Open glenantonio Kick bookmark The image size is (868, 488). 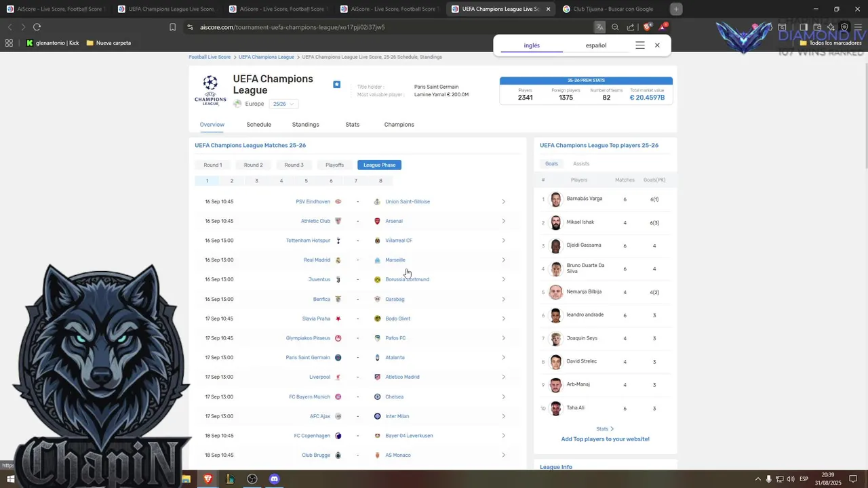(x=52, y=43)
